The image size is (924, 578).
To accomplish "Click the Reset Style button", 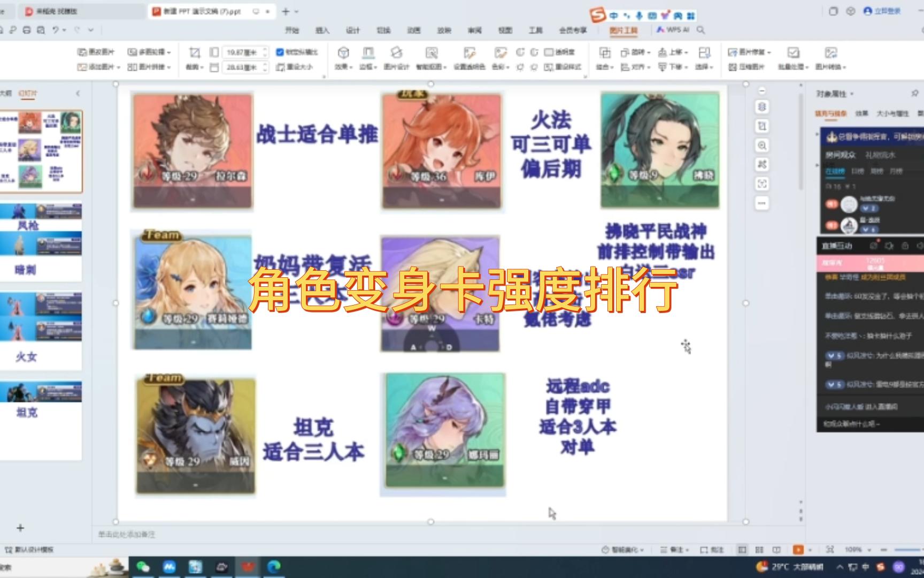I will [563, 67].
